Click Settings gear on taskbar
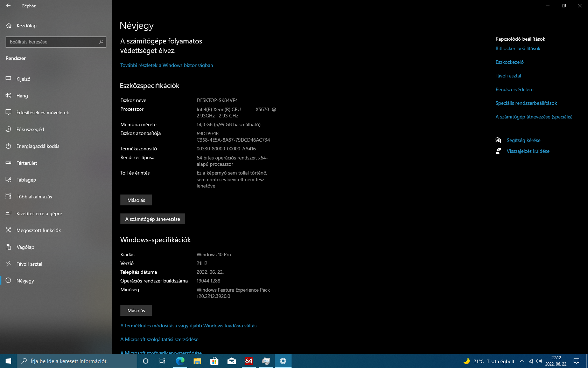This screenshot has height=368, width=588. (283, 361)
